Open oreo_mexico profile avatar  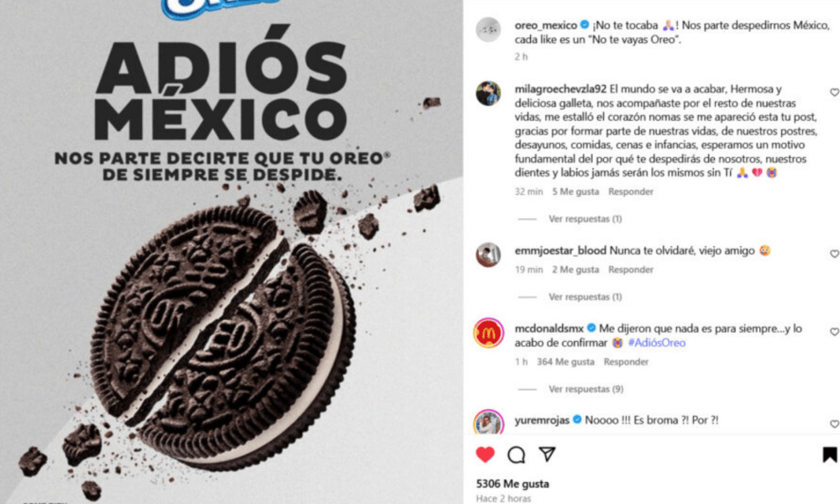489,29
